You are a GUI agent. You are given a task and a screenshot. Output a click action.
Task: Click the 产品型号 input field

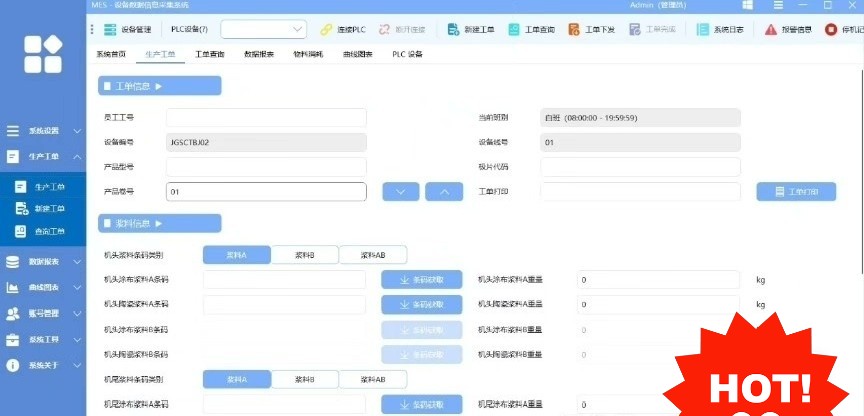266,167
